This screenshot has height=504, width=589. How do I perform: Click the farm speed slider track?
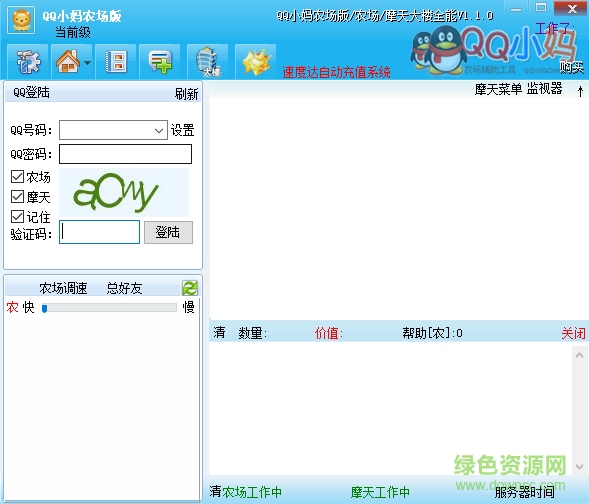(109, 308)
